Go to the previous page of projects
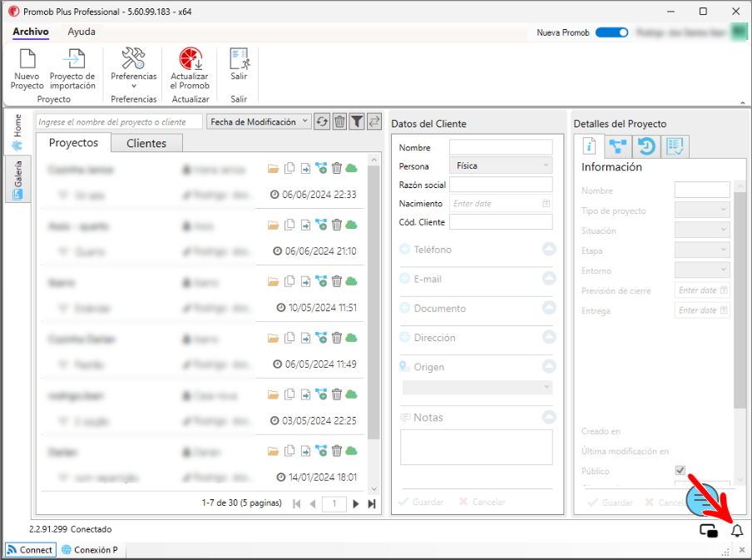Viewport: 752px width, 560px height. click(x=313, y=504)
